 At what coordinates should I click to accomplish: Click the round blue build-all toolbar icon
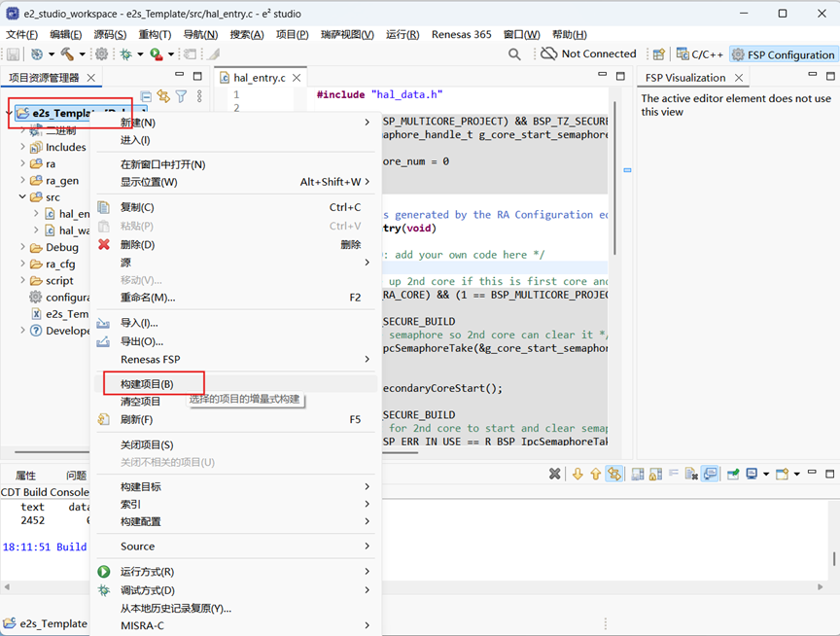37,54
